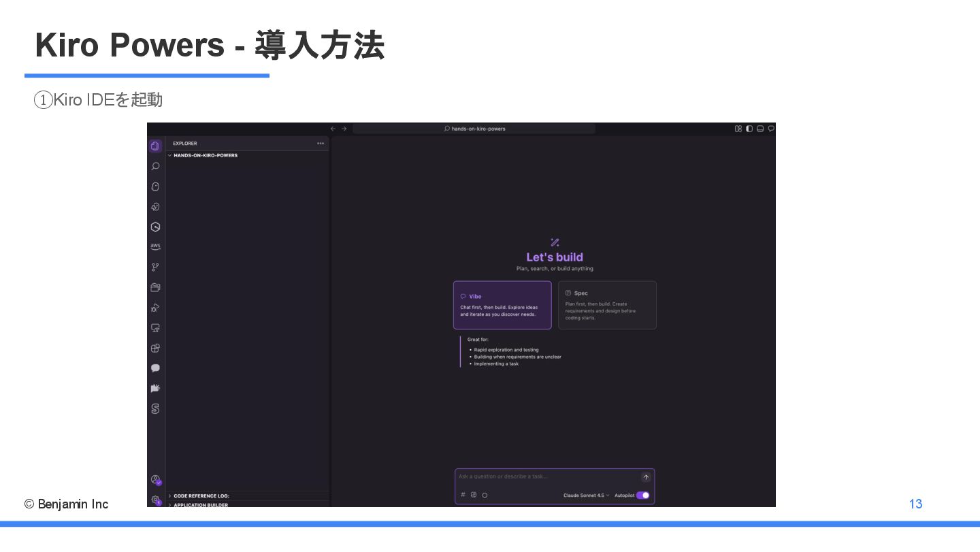Open the Explorer view in activity bar
The image size is (980, 552).
pyautogui.click(x=155, y=146)
